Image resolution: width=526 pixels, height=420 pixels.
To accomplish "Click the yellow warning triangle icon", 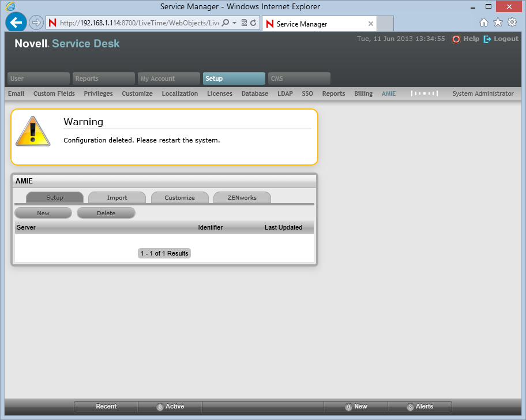I will pyautogui.click(x=33, y=131).
